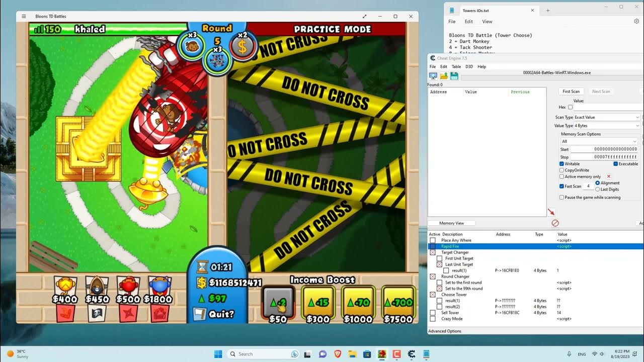Image resolution: width=644 pixels, height=362 pixels.
Task: Collapse the Choose Tower group
Action: point(432,295)
